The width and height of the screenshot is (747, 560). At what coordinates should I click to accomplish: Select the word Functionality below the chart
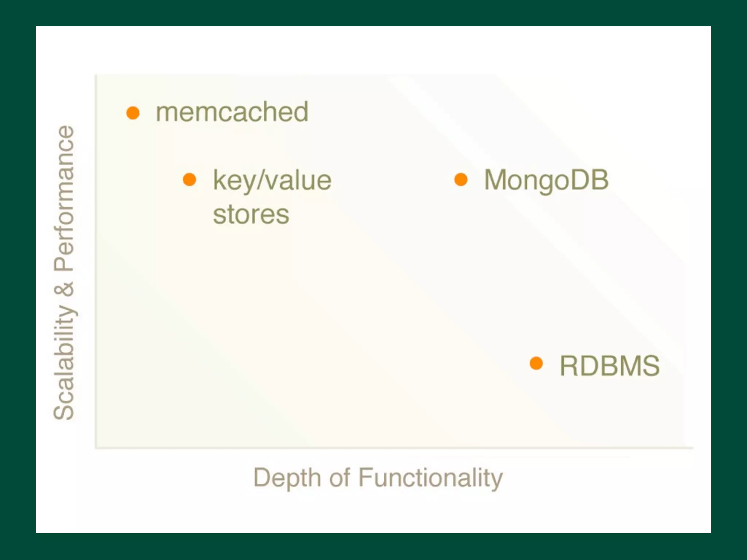(x=430, y=478)
